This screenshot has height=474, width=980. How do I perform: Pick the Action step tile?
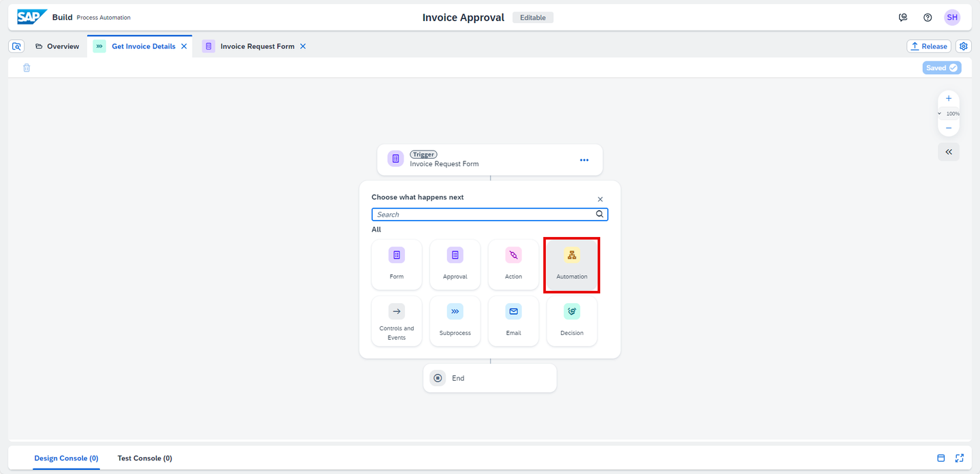tap(514, 264)
